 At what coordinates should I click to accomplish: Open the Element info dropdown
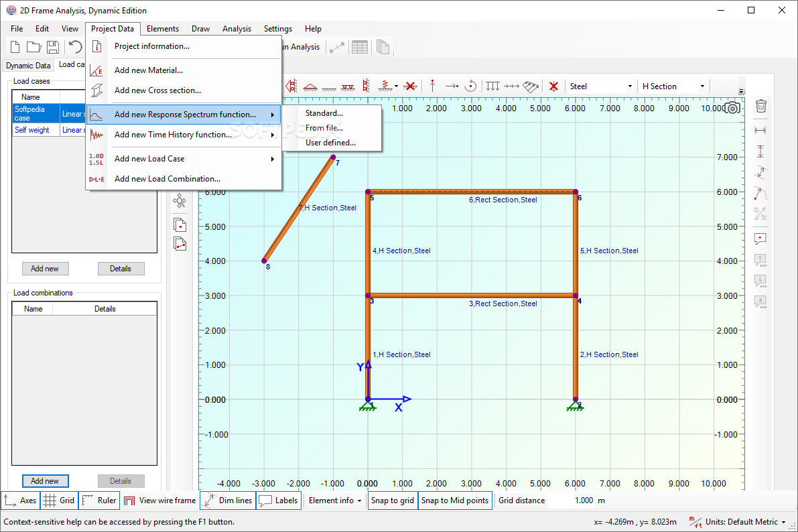[x=335, y=501]
